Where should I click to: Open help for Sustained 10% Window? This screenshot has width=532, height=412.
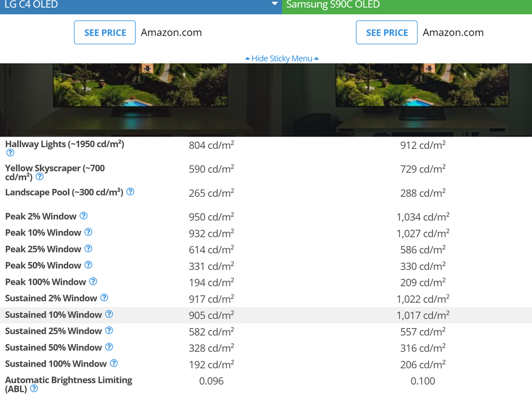pos(109,314)
